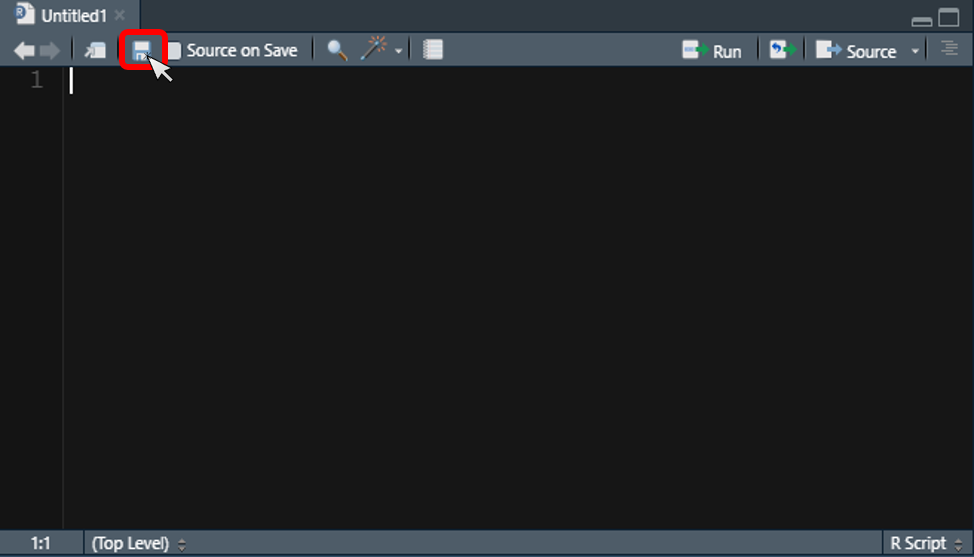Close the Untitled1 tab
Viewport: 974px width, 557px height.
(120, 16)
